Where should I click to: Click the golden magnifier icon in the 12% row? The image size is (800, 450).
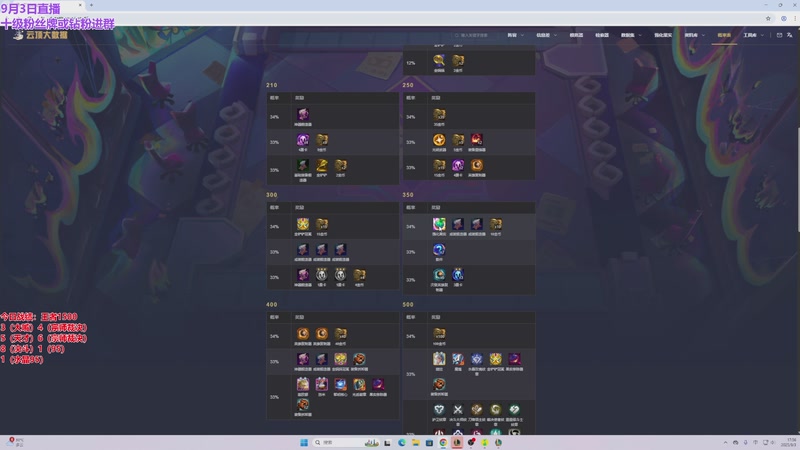click(x=439, y=60)
